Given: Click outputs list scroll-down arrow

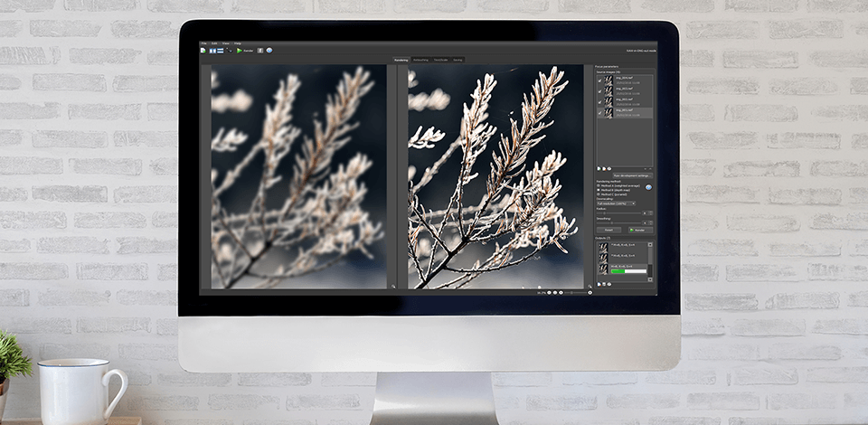Looking at the screenshot, I should (x=650, y=279).
